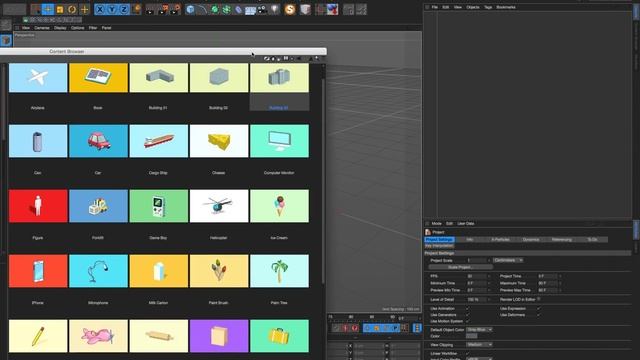Viewport: 640px width, 360px height.
Task: Click the Coordinate System icon beside Z
Action: coord(136,9)
